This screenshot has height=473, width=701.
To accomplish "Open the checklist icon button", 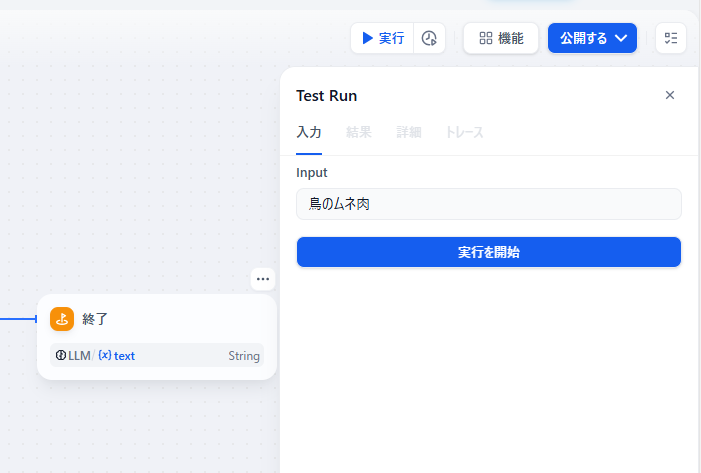I will click(671, 38).
